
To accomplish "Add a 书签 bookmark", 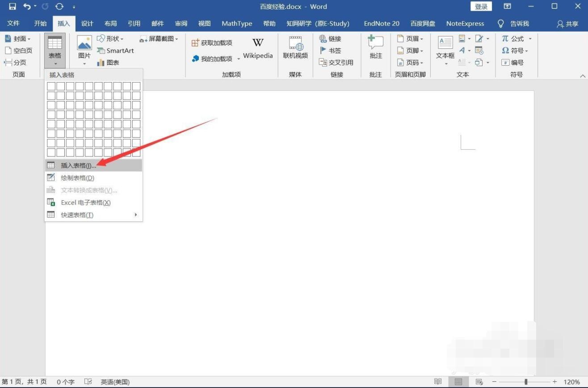I will [x=330, y=51].
